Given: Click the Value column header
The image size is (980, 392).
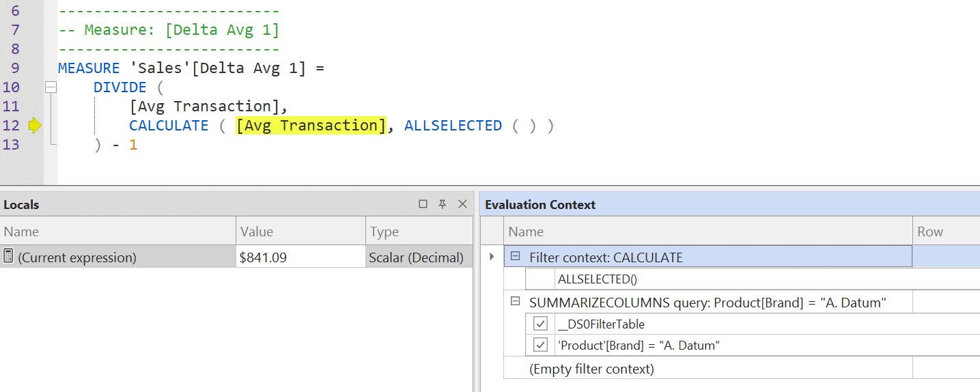Looking at the screenshot, I should pos(301,232).
